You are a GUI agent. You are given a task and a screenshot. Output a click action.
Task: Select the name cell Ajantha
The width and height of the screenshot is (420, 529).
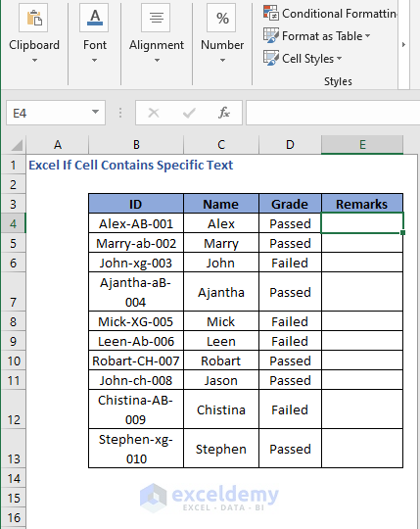221,292
